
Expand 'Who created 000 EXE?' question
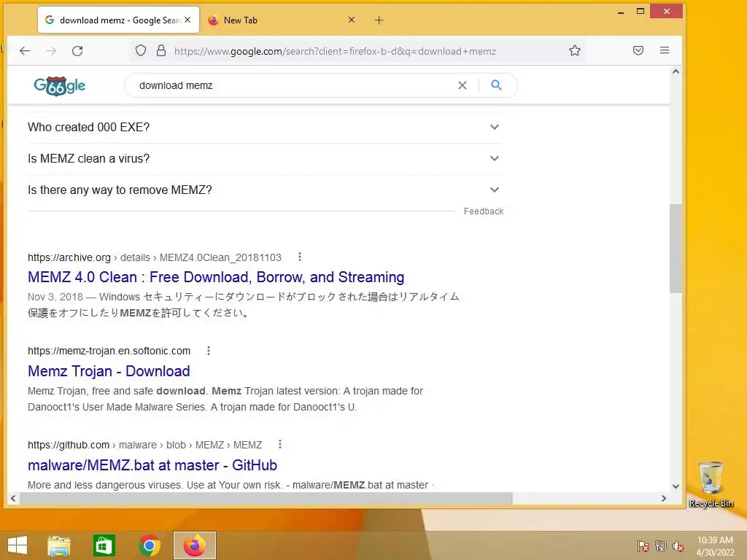264,127
